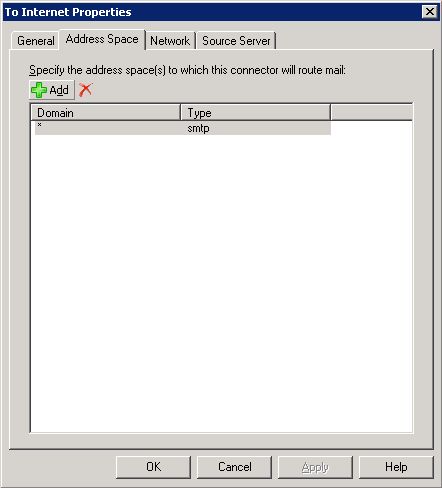This screenshot has height=488, width=442.
Task: Open Help for this dialog
Action: click(x=396, y=467)
